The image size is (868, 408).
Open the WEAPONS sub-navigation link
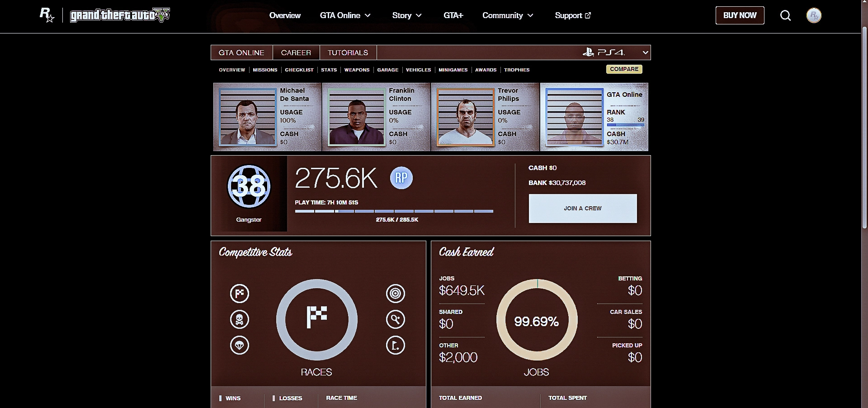(x=357, y=70)
